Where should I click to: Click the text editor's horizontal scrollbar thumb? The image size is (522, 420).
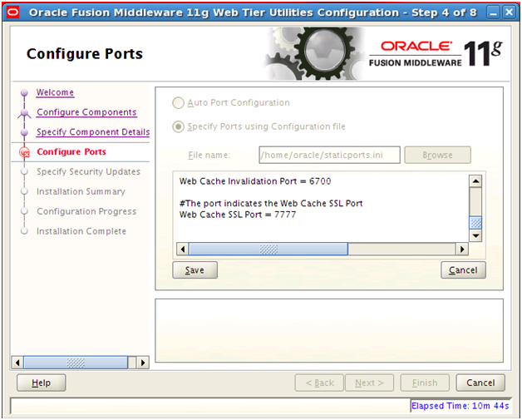coord(268,250)
